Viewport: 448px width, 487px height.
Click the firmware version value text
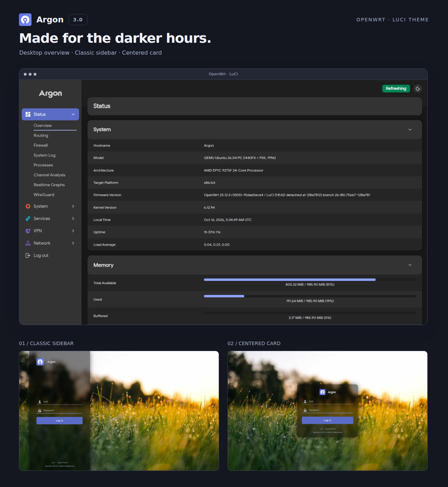[x=287, y=195]
